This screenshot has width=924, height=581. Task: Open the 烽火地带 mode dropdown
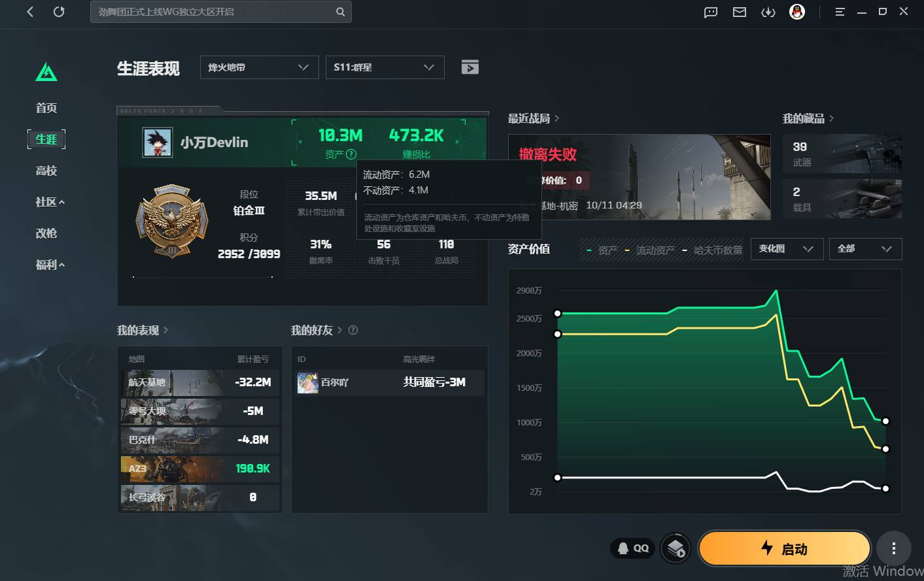[259, 67]
